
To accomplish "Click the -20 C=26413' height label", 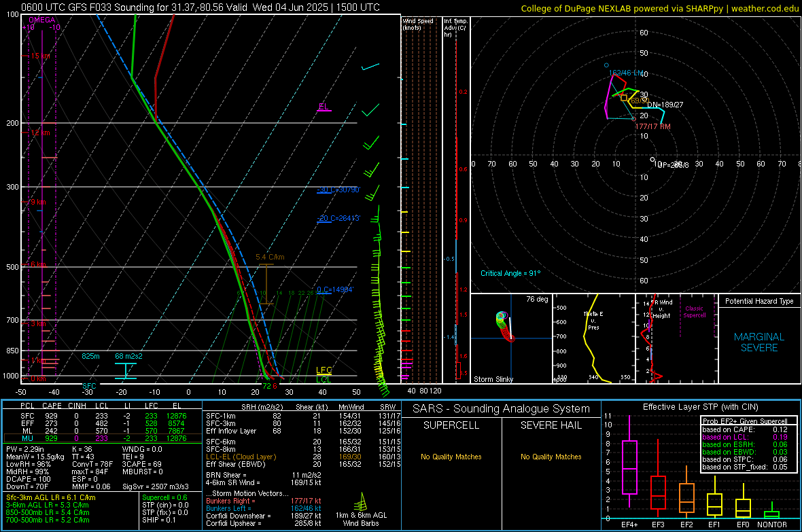I will 338,218.
